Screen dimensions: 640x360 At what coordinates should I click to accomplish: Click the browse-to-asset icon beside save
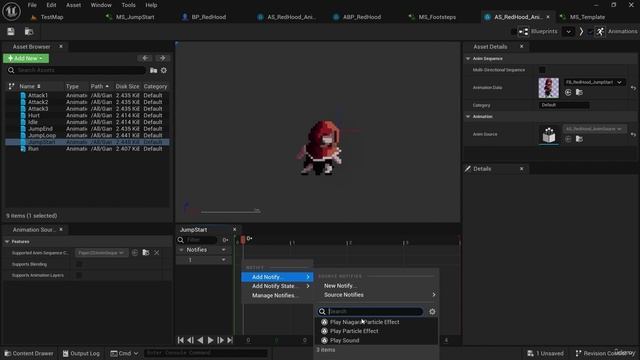[29, 31]
